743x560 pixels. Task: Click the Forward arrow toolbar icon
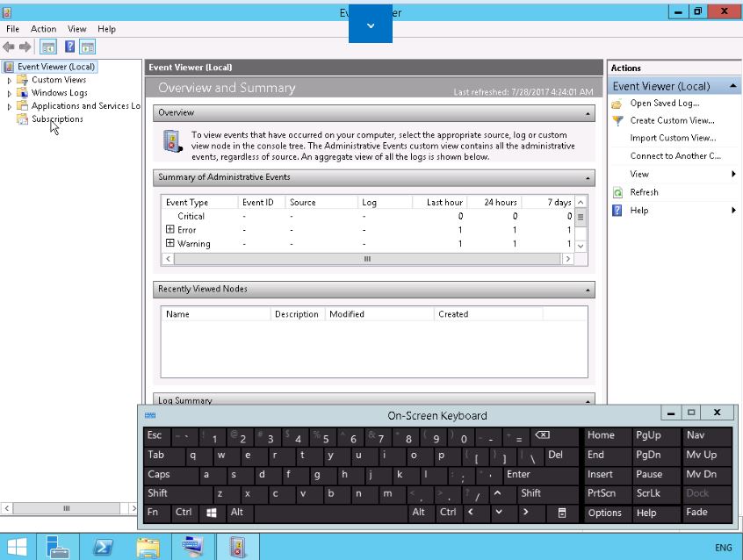[25, 47]
